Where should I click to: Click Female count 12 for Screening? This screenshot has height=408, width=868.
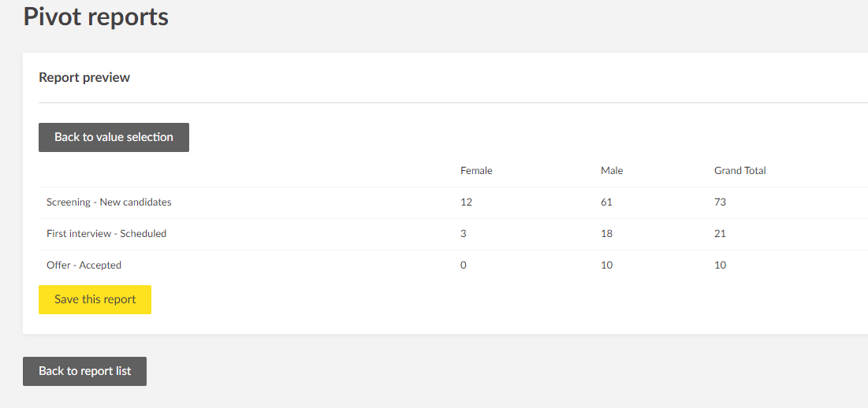pyautogui.click(x=466, y=202)
